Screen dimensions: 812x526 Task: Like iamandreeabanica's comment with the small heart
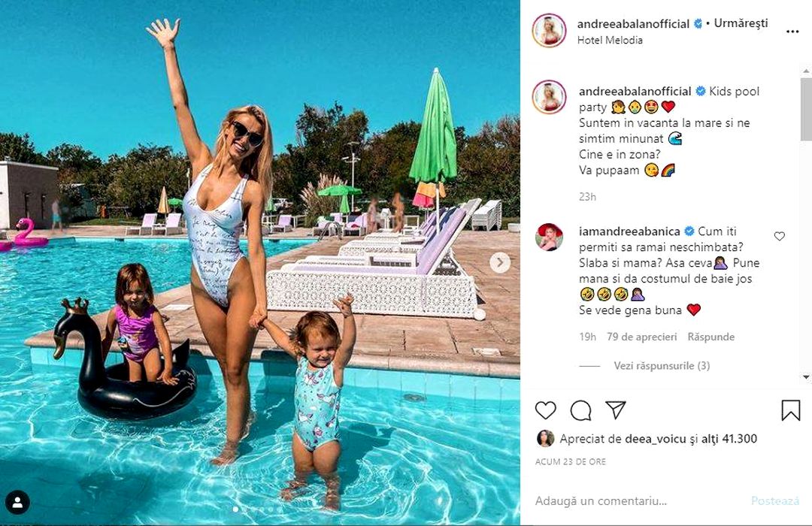[780, 236]
